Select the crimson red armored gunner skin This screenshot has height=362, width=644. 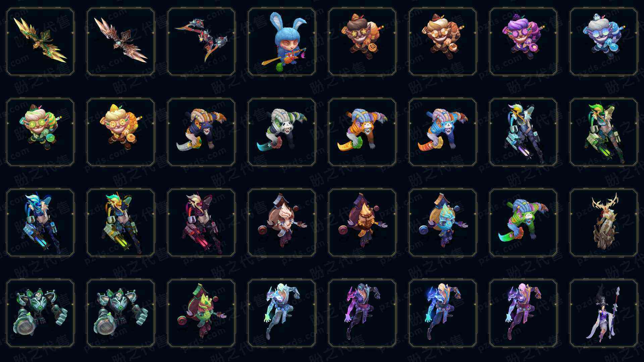click(x=201, y=223)
